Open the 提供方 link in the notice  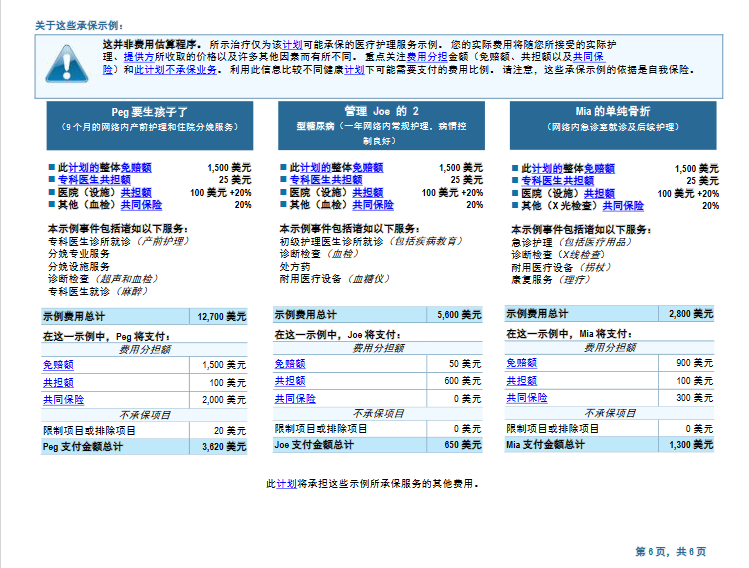[135, 58]
